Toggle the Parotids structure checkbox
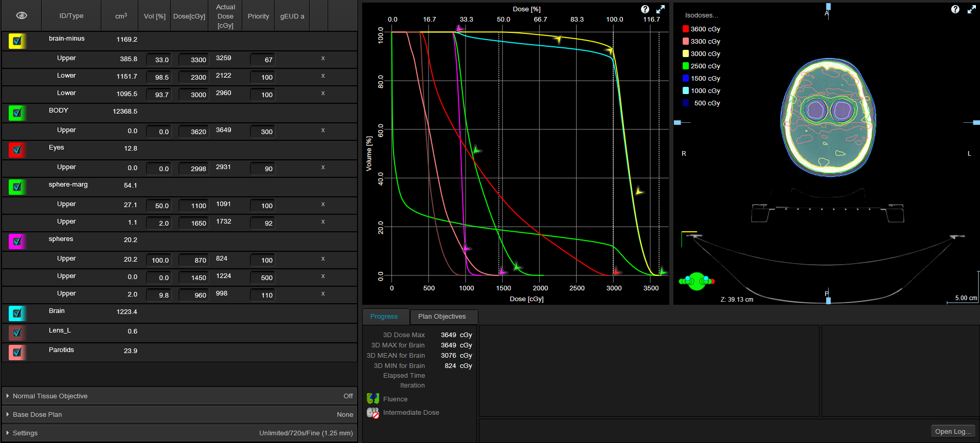Viewport: 980px width, 443px height. [x=17, y=352]
